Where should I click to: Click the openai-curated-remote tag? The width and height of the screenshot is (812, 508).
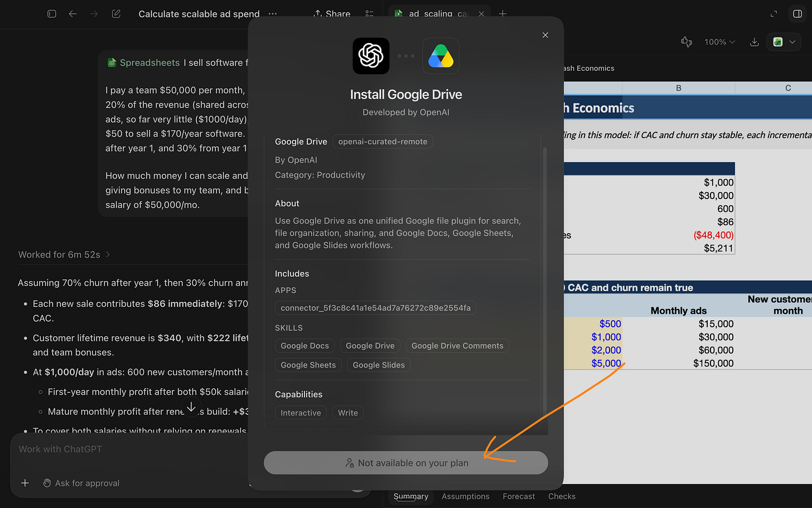(x=383, y=142)
